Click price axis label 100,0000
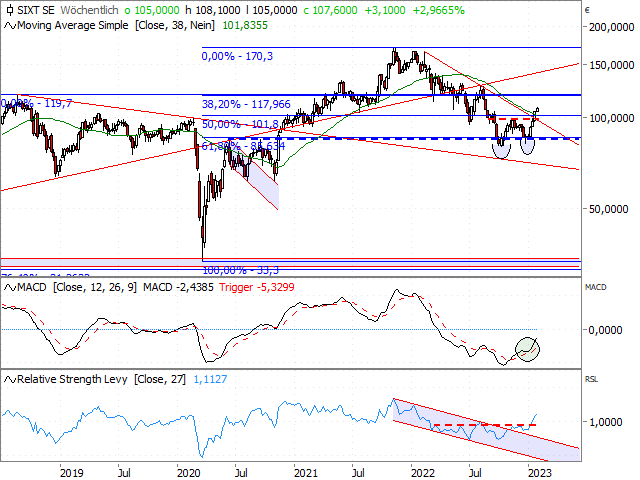This screenshot has height=480, width=640. click(611, 118)
